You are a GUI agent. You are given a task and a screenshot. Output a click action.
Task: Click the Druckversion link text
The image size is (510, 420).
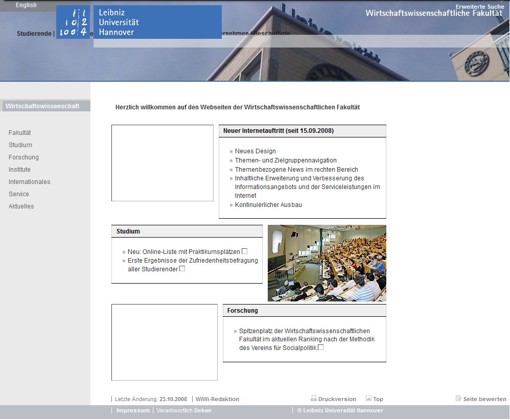[x=337, y=399]
